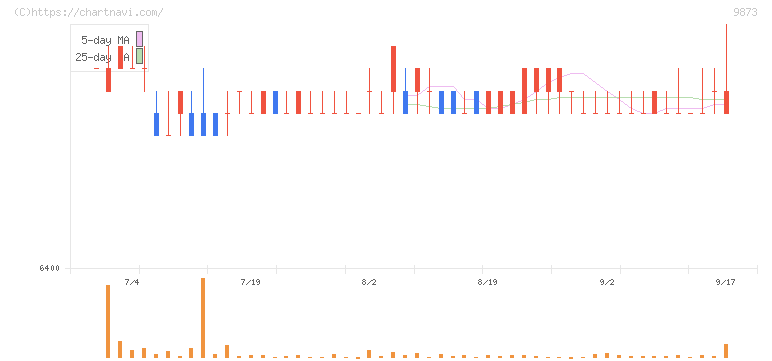Screen dimensions: 772x361
Task: Click the tall red candlestick after 8/2
Action: tap(393, 68)
